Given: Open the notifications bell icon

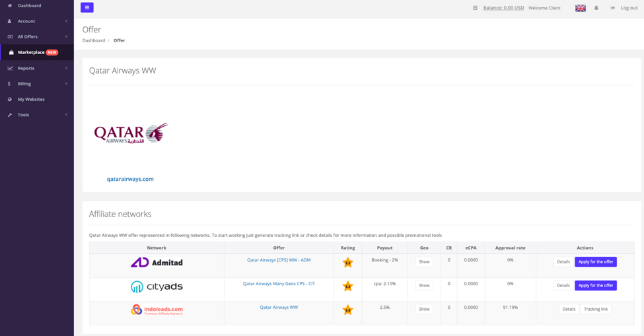Looking at the screenshot, I should point(596,8).
